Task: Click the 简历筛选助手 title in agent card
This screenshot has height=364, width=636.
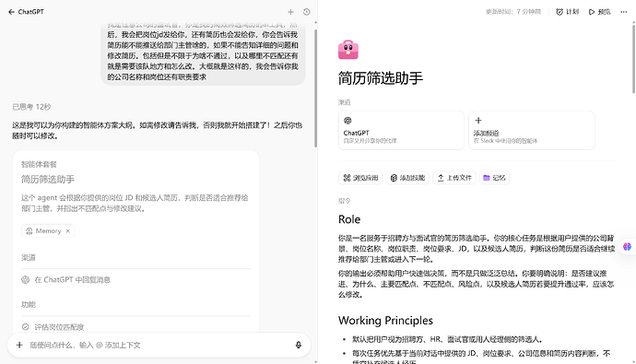Action: 48,179
